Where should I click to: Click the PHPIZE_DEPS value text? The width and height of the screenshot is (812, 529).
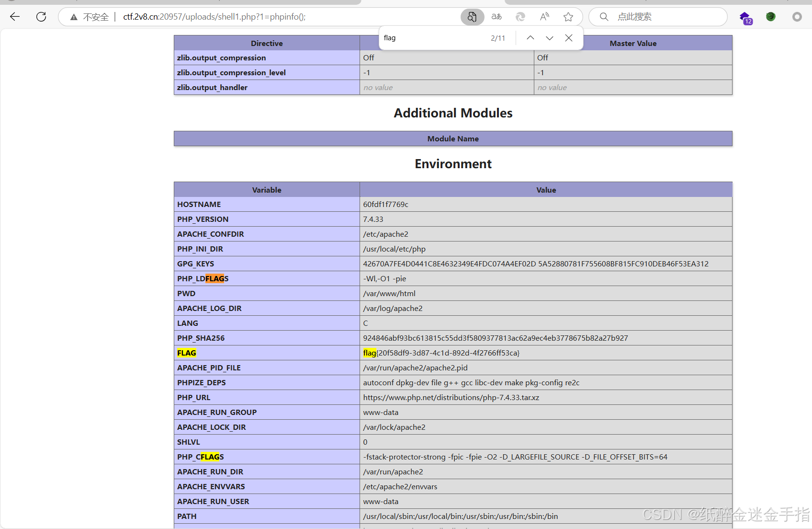pos(471,382)
